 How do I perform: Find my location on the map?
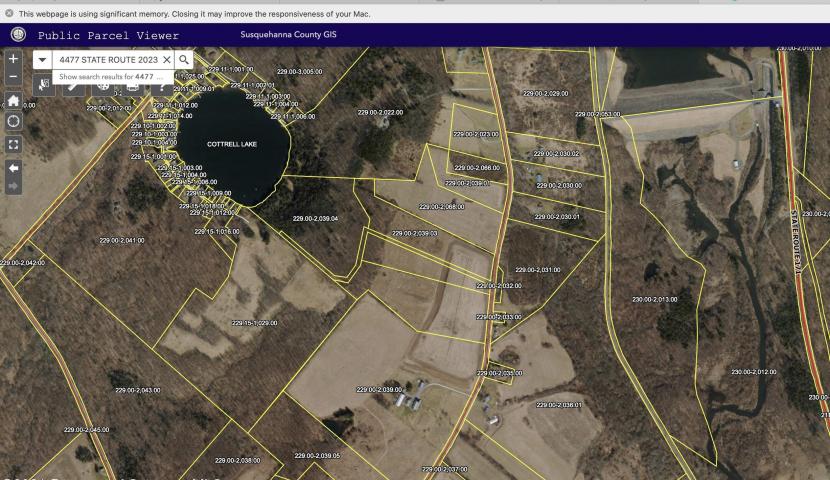[x=13, y=122]
